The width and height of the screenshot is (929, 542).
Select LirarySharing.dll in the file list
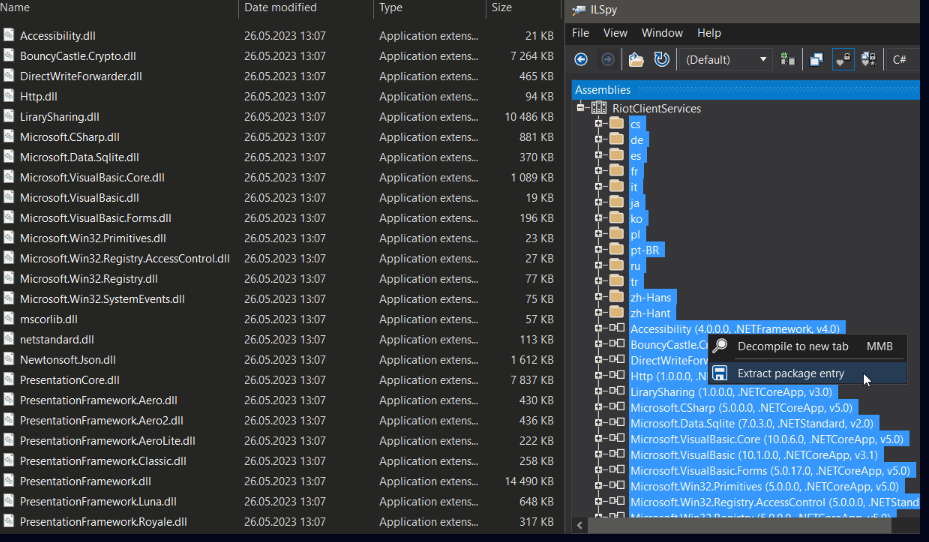(x=59, y=117)
